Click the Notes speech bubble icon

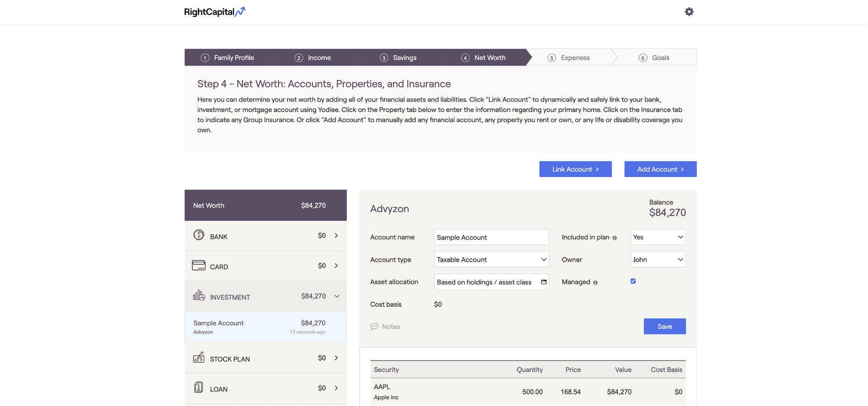tap(374, 327)
